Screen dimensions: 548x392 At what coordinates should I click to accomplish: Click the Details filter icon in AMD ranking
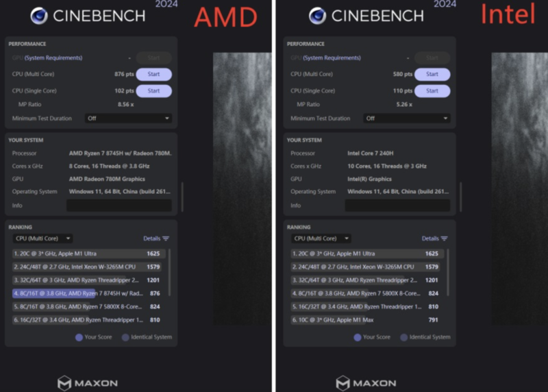166,238
